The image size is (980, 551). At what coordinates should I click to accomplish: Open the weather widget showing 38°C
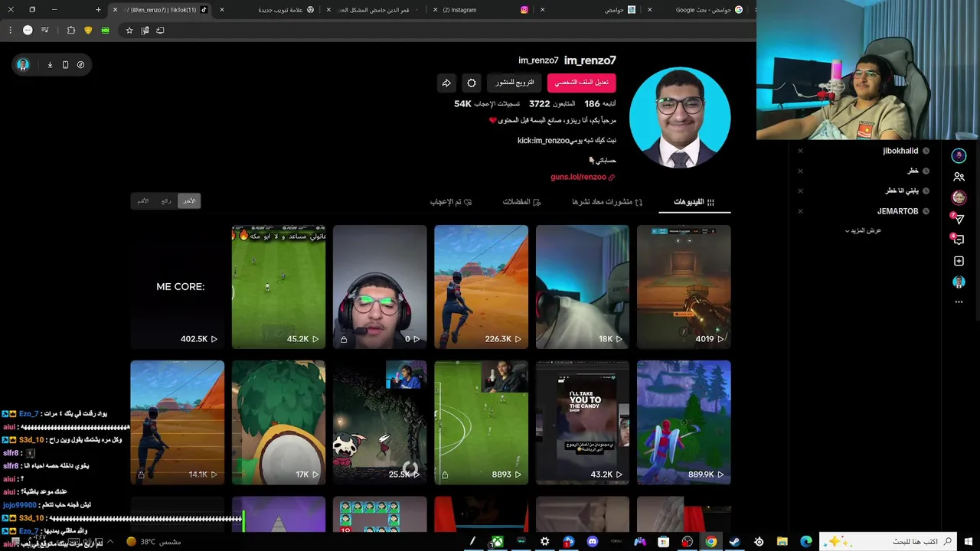pos(153,542)
